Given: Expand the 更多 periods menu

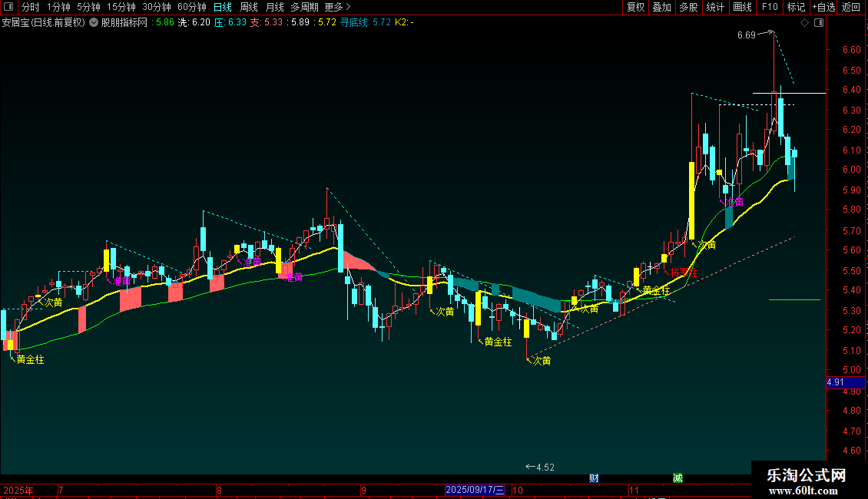Looking at the screenshot, I should coord(337,7).
